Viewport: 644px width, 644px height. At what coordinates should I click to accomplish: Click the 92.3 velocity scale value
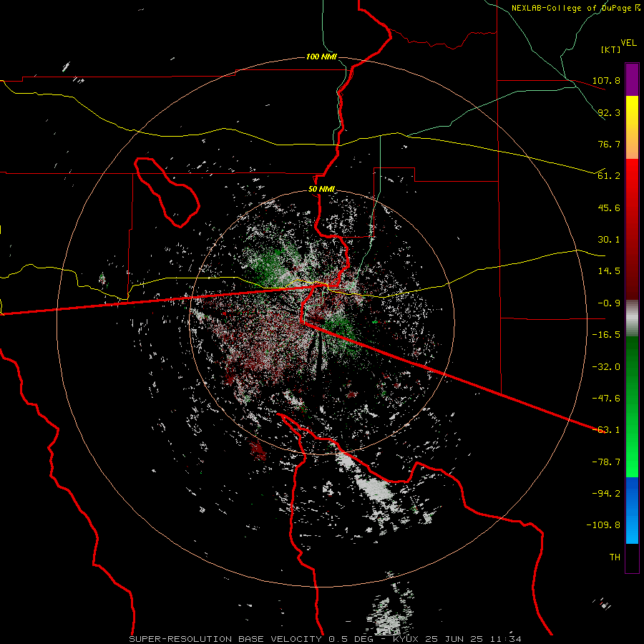point(609,112)
